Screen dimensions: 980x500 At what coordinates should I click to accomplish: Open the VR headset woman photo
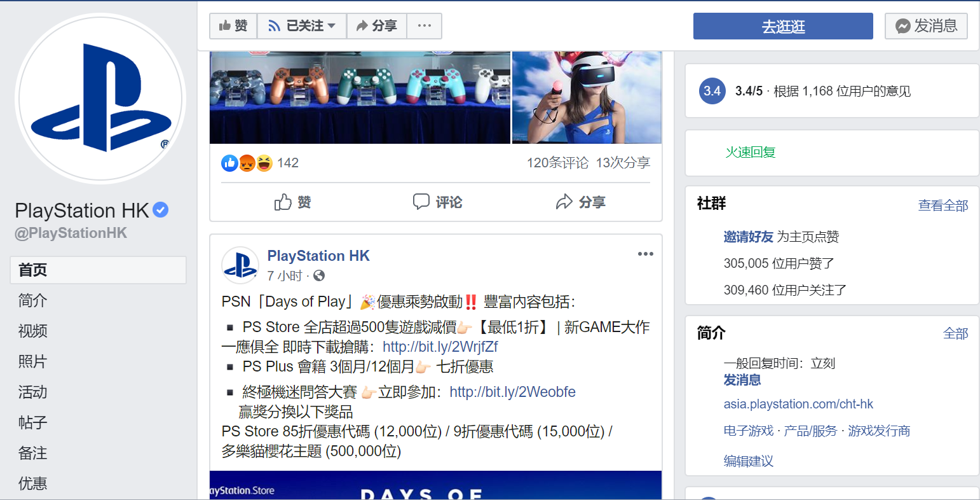[x=587, y=97]
